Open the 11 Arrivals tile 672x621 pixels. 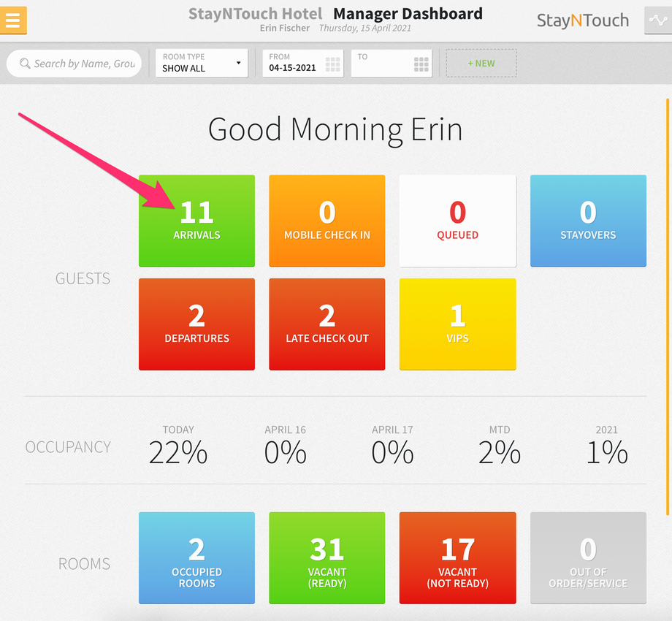pyautogui.click(x=196, y=221)
